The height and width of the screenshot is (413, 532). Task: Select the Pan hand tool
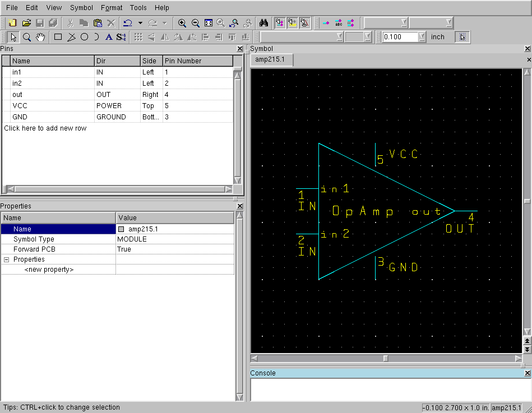[40, 37]
